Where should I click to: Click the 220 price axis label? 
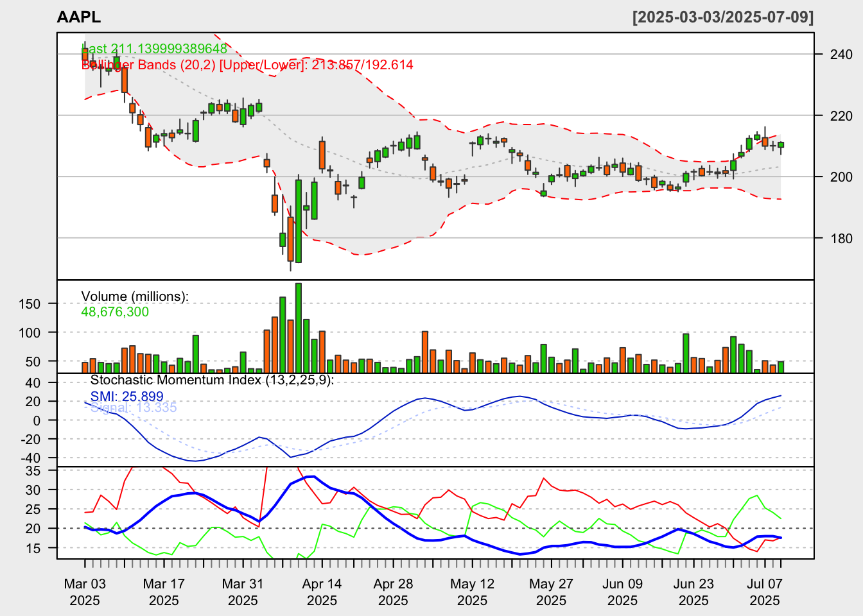tap(842, 116)
